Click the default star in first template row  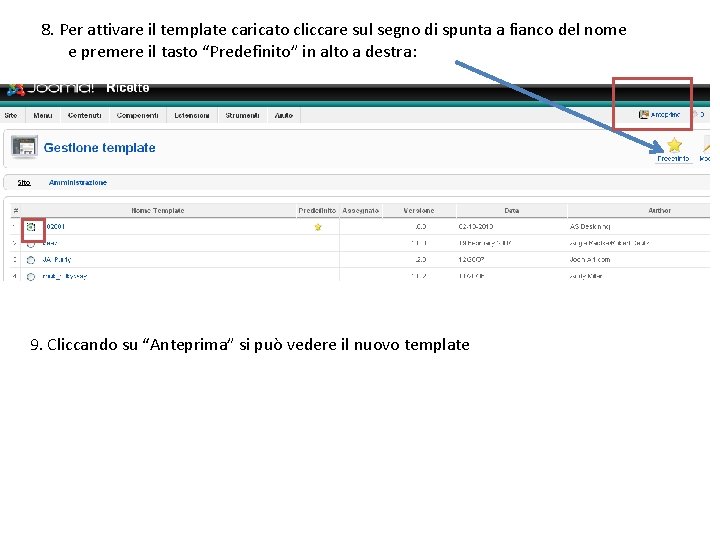tap(318, 227)
